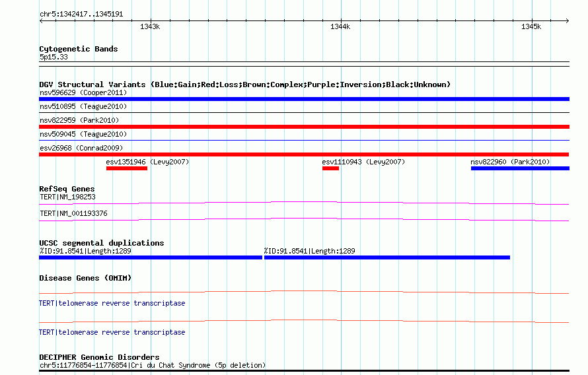Click the esv1351946 (Levy2007) label text
This screenshot has height=375, width=588.
pyautogui.click(x=147, y=162)
